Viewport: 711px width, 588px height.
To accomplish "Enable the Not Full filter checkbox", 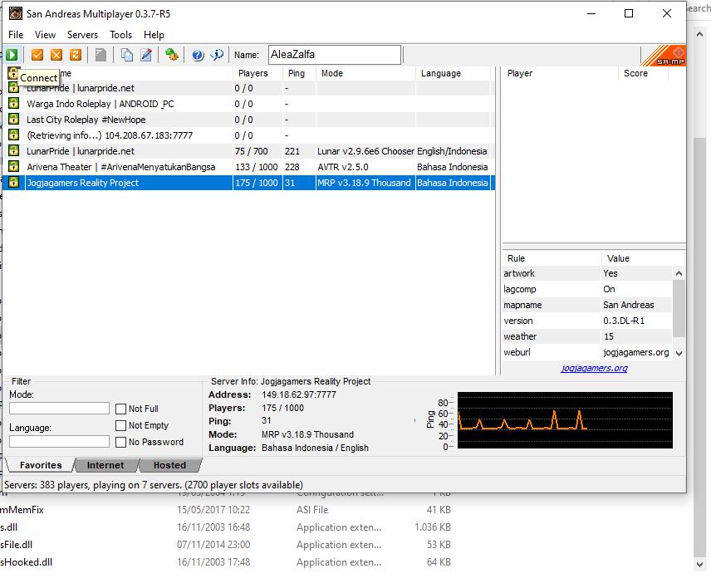I will point(120,409).
